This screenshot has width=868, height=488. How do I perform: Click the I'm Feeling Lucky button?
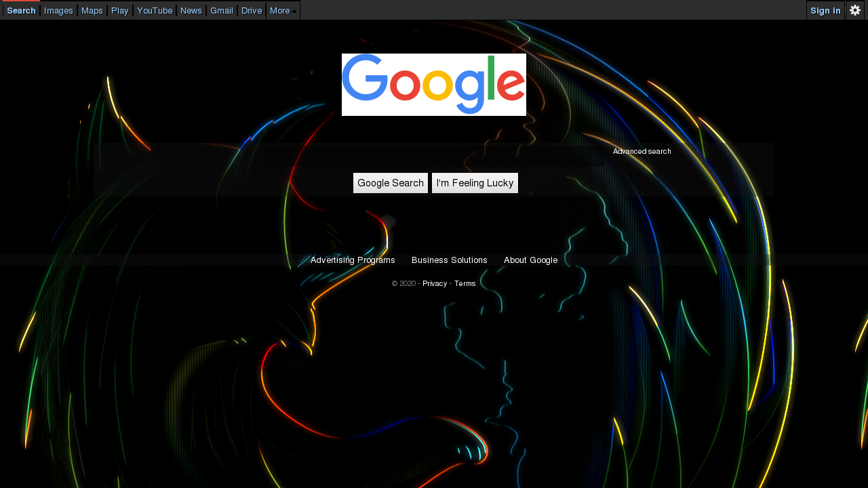(x=475, y=183)
